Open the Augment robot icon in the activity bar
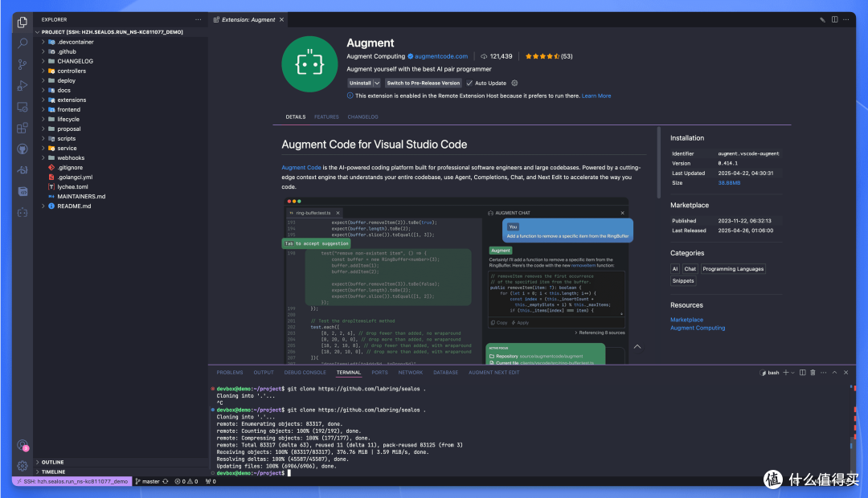 pos(23,213)
